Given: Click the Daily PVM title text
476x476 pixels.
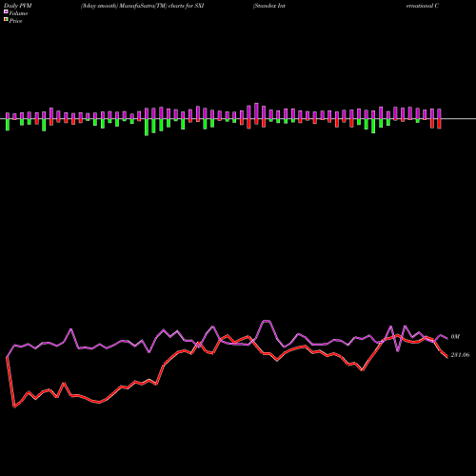Looking at the screenshot, I should click(18, 6).
